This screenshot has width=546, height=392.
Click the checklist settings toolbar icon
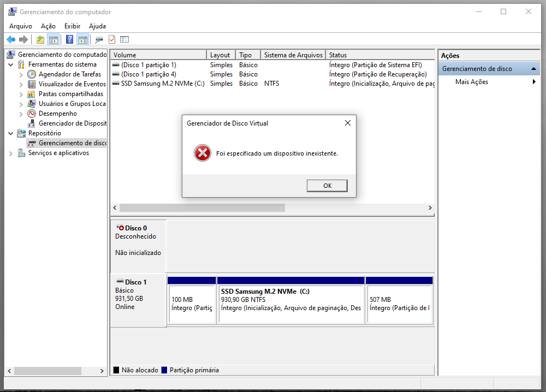tap(124, 39)
